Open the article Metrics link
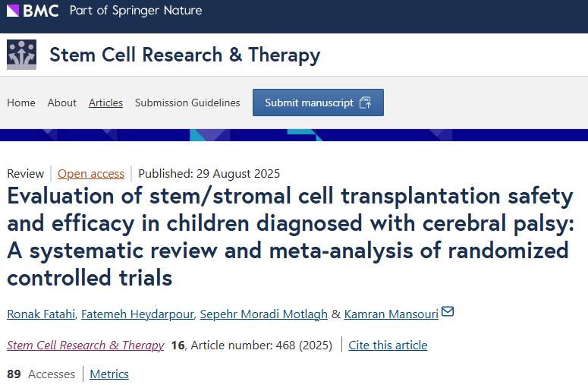Image resolution: width=588 pixels, height=385 pixels. pyautogui.click(x=109, y=374)
